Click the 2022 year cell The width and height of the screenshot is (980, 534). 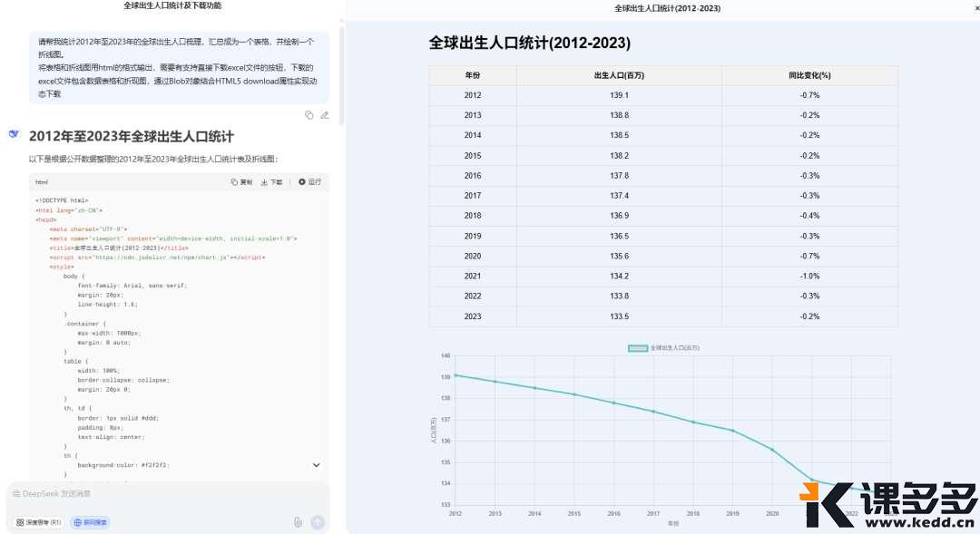pyautogui.click(x=473, y=296)
